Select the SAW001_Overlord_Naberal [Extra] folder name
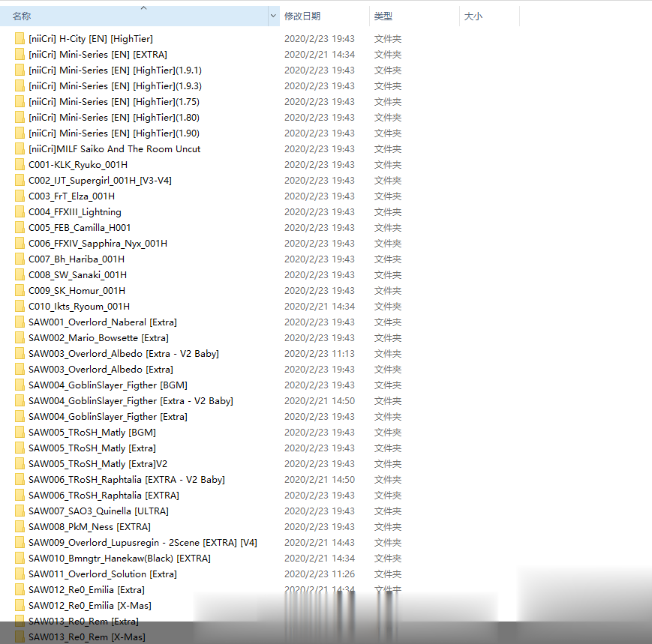652x644 pixels. (x=103, y=322)
